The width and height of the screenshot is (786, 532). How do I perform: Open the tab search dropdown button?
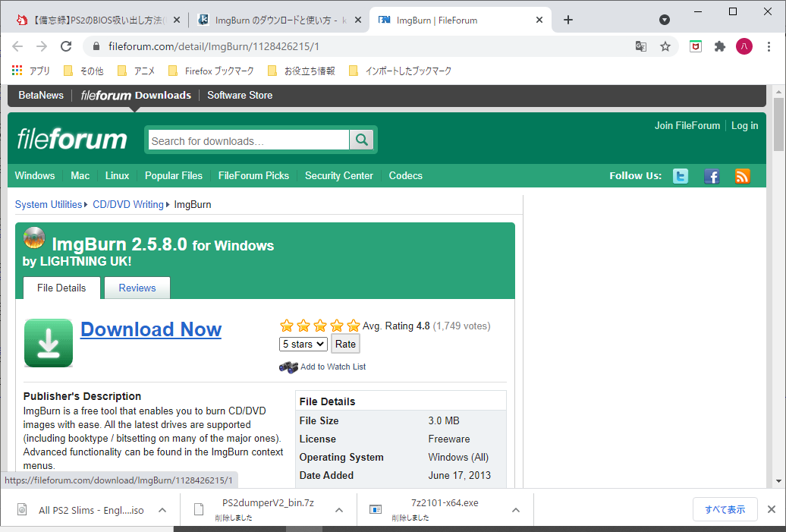tap(665, 20)
